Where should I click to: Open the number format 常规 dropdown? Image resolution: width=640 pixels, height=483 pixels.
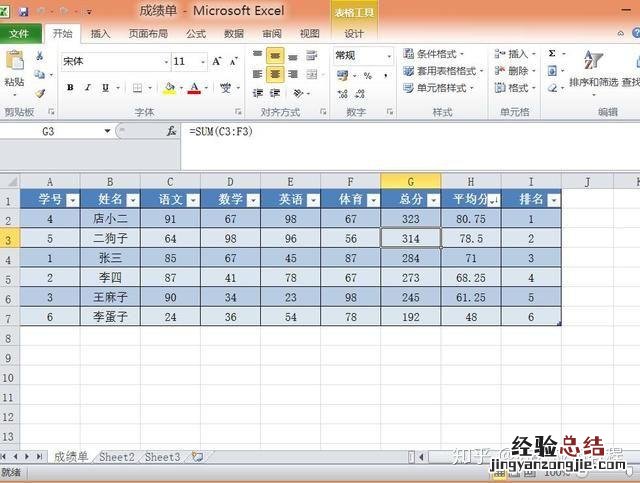click(x=388, y=56)
